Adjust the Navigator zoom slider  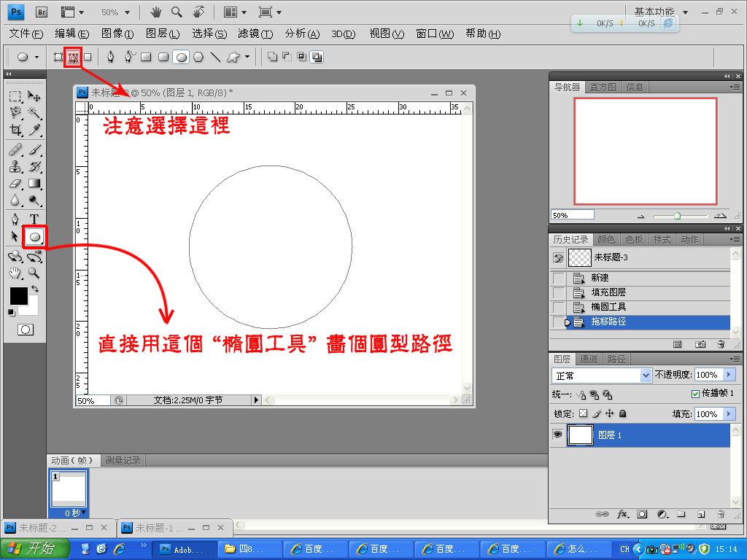(x=677, y=216)
